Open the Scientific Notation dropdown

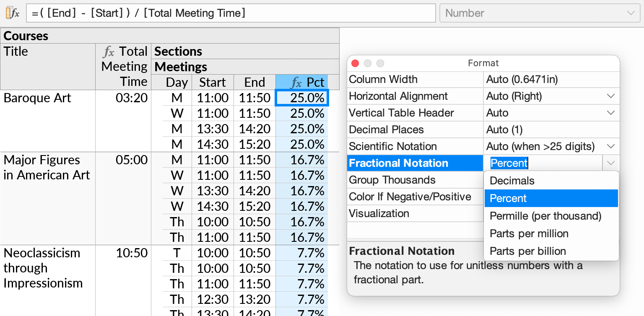pos(611,146)
